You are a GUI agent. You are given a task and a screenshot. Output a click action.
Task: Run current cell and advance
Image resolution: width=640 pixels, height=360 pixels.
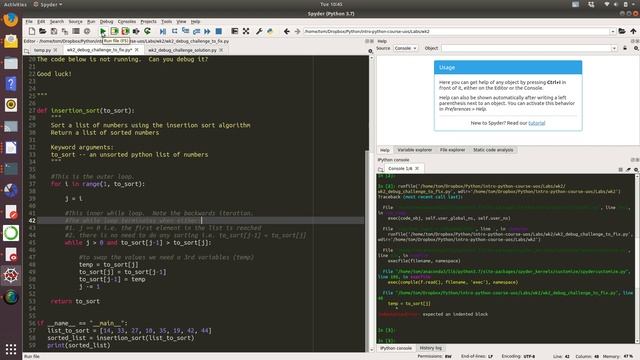click(x=125, y=31)
